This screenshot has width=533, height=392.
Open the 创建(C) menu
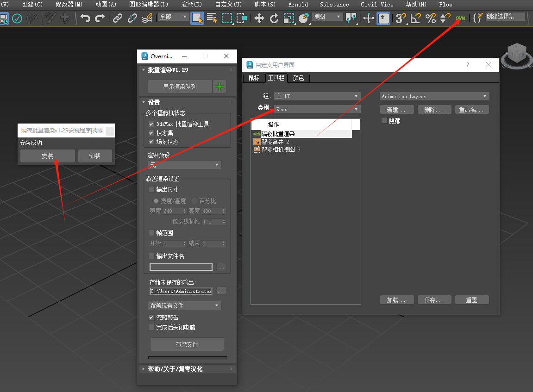32,5
